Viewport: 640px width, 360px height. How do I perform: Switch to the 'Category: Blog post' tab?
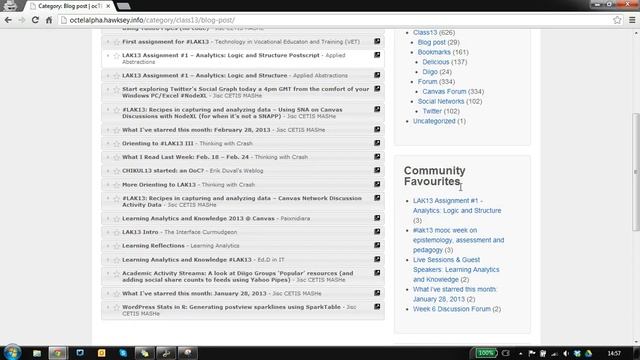(x=69, y=6)
